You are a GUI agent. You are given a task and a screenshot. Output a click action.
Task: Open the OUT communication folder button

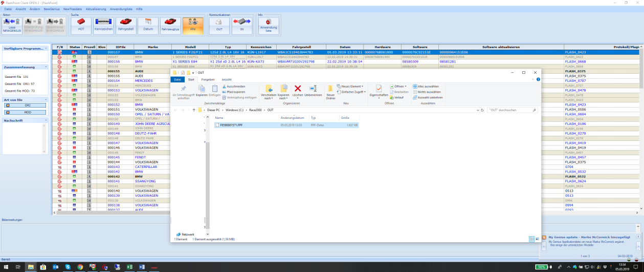click(219, 26)
